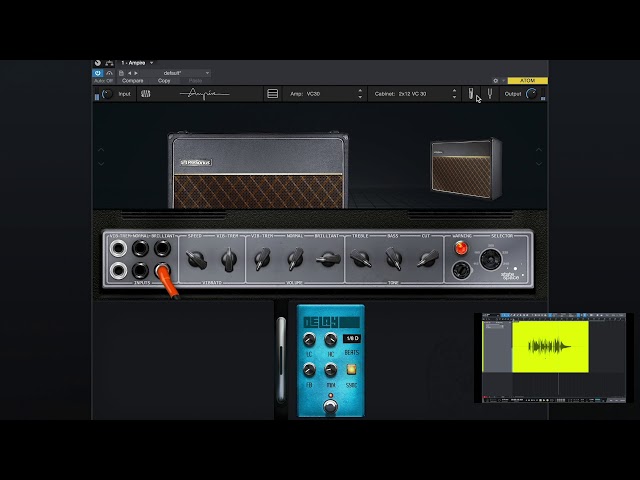This screenshot has height=480, width=640.
Task: Toggle the Delay pedal Sync button
Action: (351, 369)
